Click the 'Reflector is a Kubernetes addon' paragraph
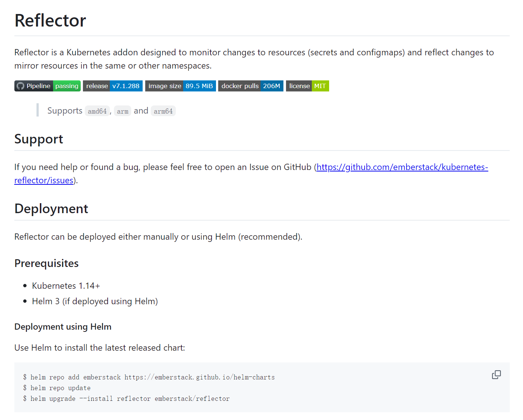This screenshot has width=523, height=420. 254,59
